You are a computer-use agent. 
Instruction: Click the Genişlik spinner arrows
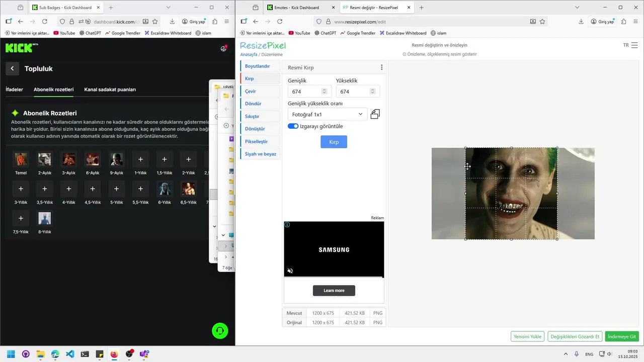point(324,92)
